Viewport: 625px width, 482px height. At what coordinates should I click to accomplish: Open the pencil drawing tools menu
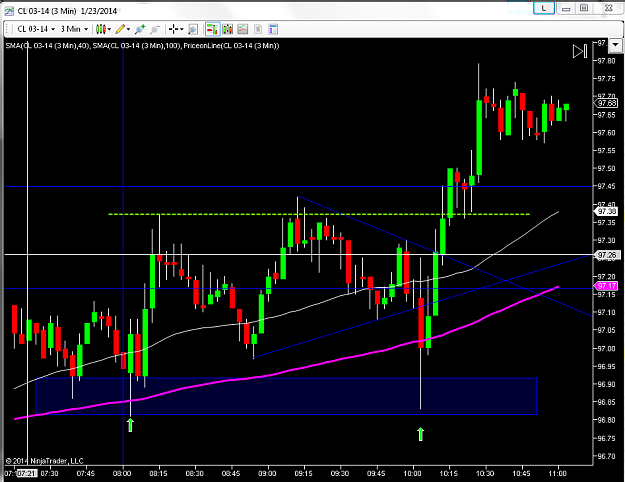click(122, 29)
